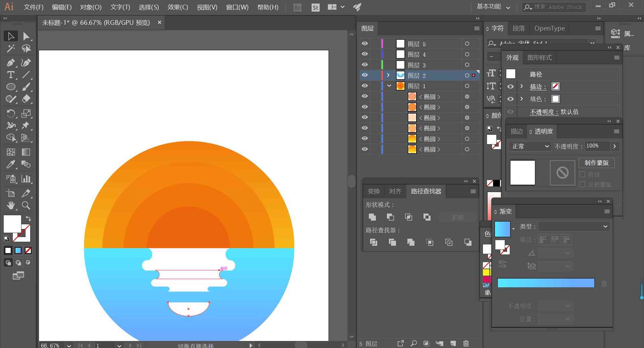This screenshot has height=348, width=644.
Task: Select the Zoom tool
Action: 26,205
